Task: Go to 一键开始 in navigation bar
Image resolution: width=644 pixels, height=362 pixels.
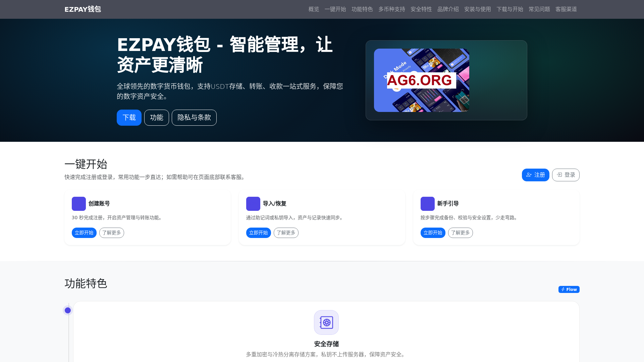Action: pyautogui.click(x=335, y=9)
